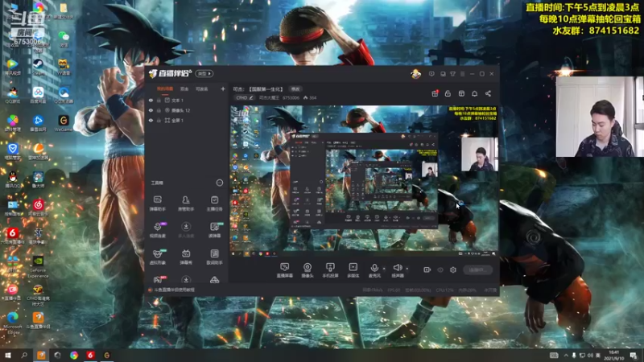
Task: Add a new scene with plus button
Action: click(223, 88)
